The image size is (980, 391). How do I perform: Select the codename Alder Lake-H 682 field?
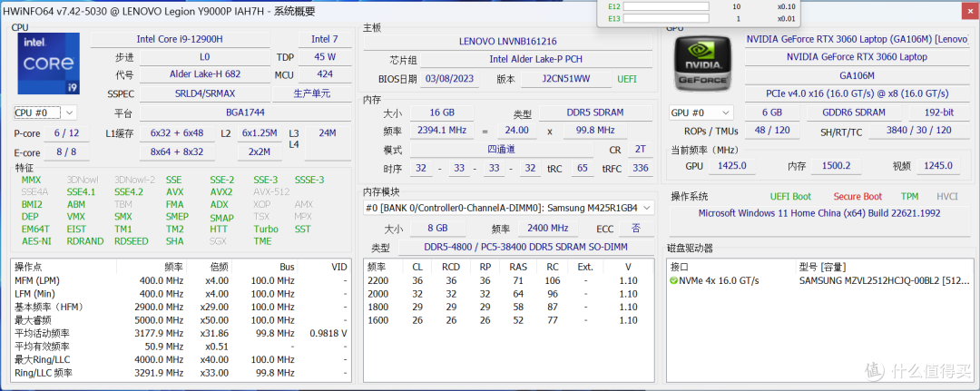click(204, 74)
